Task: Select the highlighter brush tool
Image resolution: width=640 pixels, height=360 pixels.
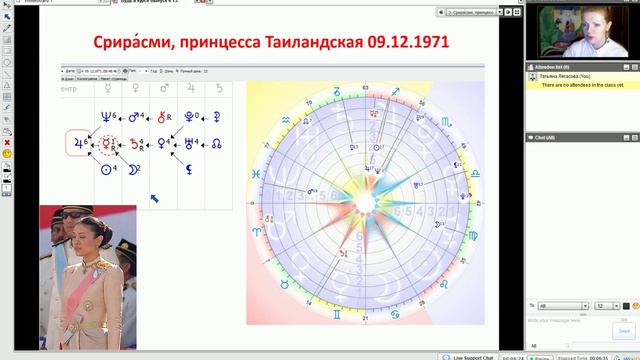Action: pos(7,108)
